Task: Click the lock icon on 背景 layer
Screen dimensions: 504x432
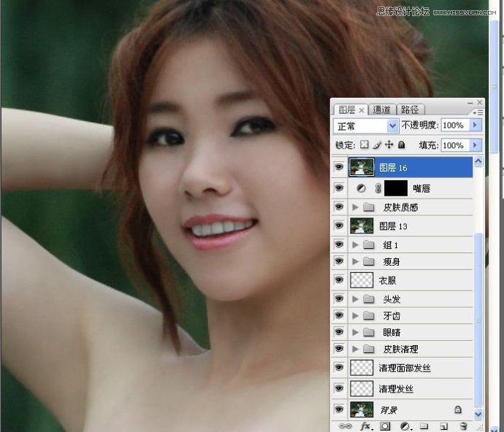Action: tap(458, 409)
